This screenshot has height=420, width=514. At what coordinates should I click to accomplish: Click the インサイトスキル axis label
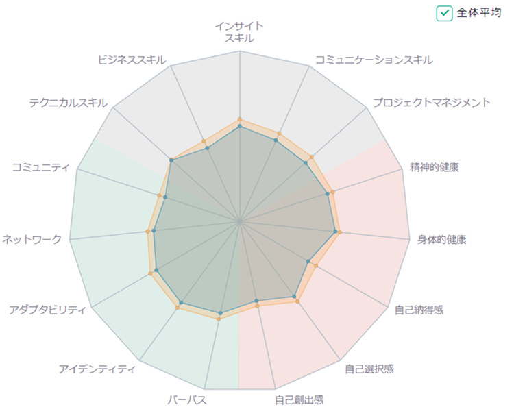pyautogui.click(x=239, y=32)
